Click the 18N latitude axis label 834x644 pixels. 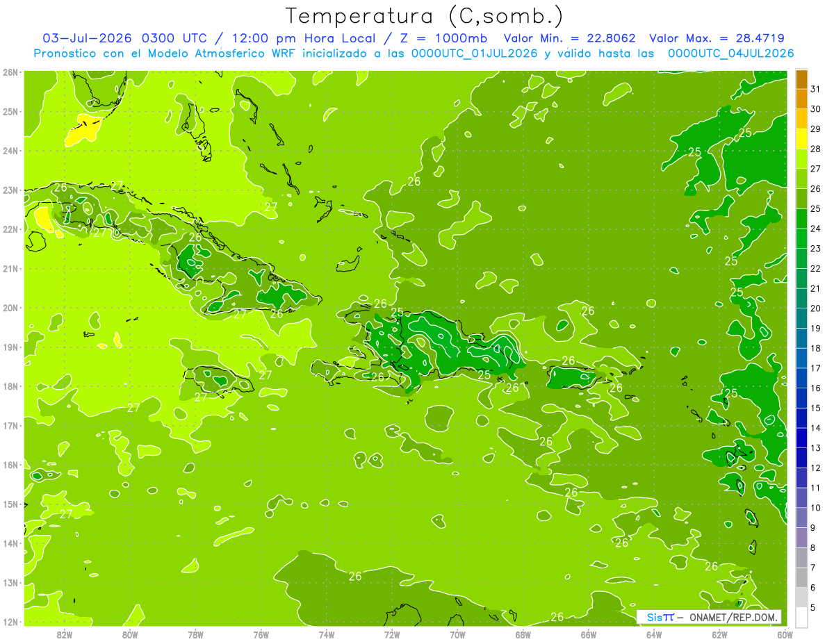click(10, 386)
